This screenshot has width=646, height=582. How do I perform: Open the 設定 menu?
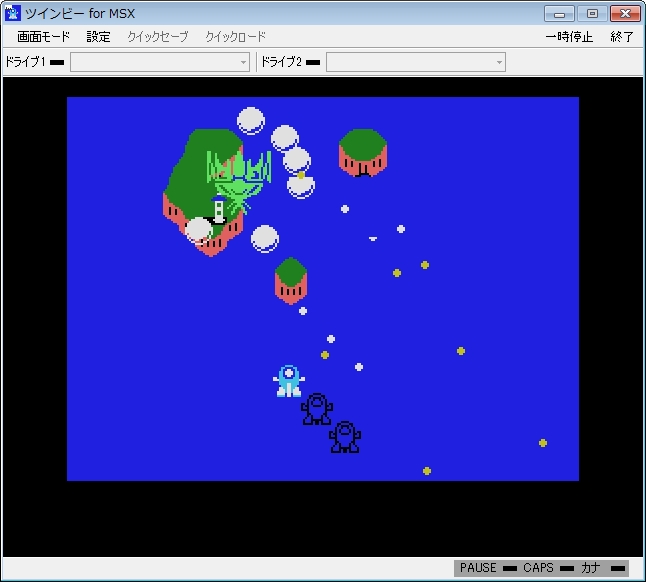(98, 37)
